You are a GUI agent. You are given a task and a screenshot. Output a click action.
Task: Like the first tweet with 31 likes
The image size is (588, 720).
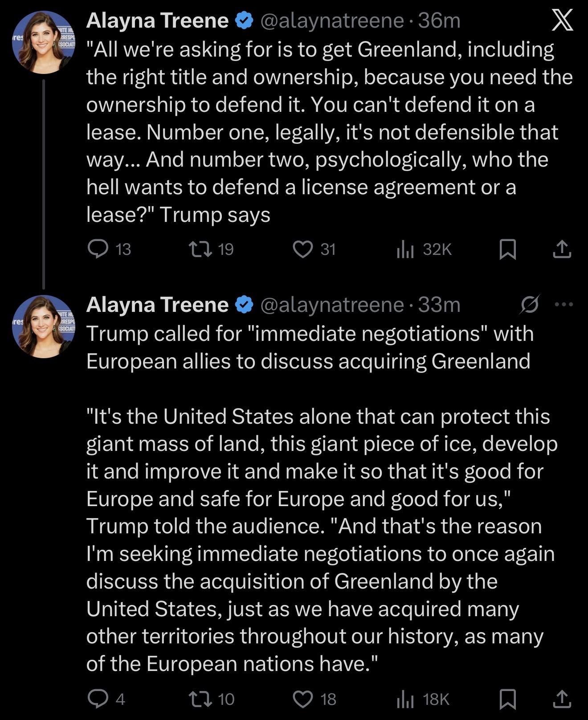coord(303,249)
